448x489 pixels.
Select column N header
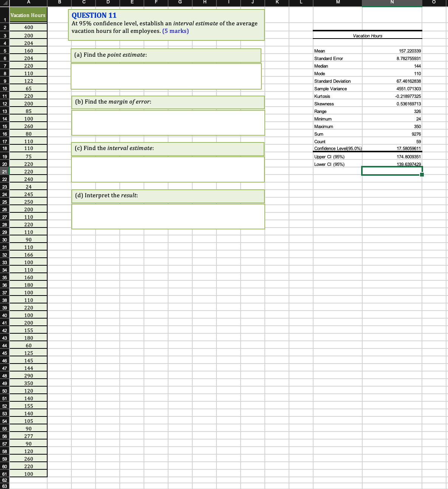[392, 3]
